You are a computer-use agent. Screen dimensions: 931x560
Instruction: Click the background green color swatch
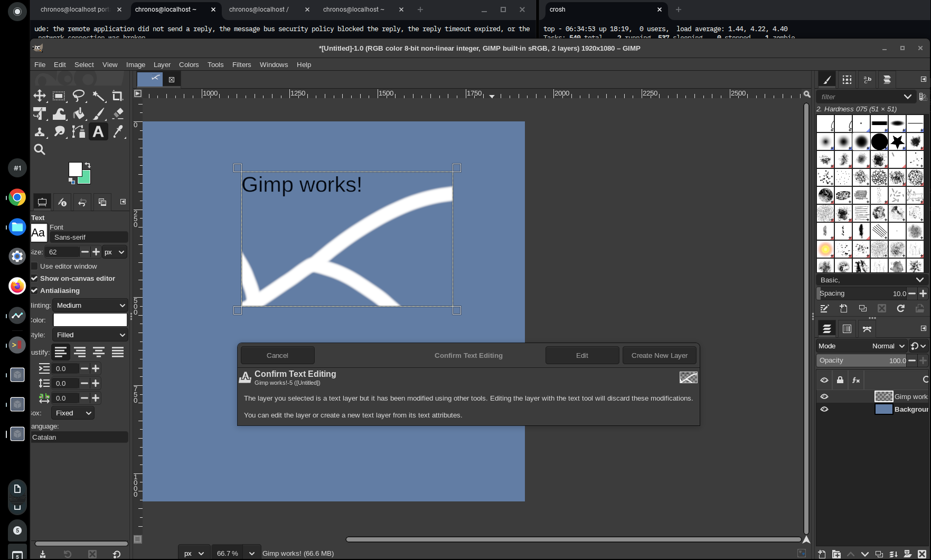point(86,179)
